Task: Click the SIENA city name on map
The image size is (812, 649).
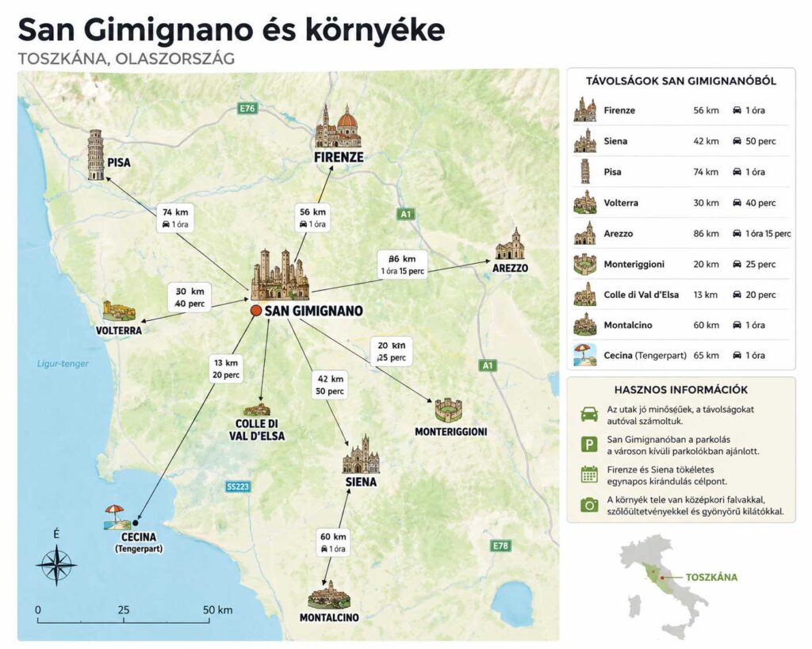Action: point(361,482)
